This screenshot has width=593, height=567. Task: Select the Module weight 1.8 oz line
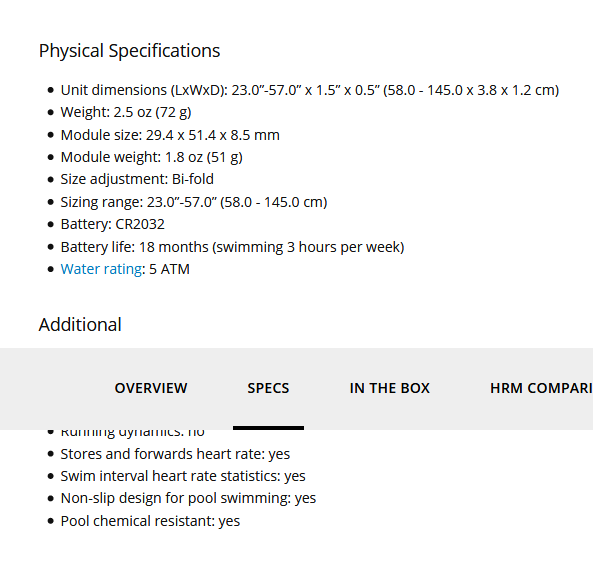[x=152, y=157]
